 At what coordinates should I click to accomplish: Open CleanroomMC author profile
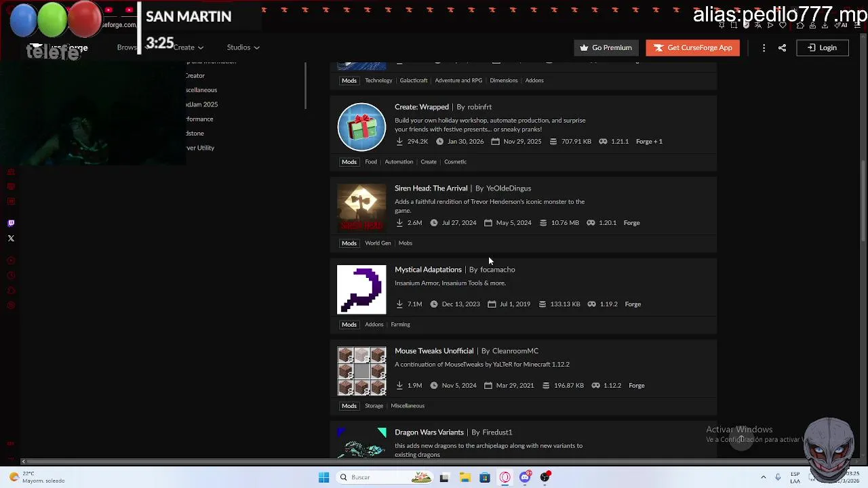(x=515, y=351)
